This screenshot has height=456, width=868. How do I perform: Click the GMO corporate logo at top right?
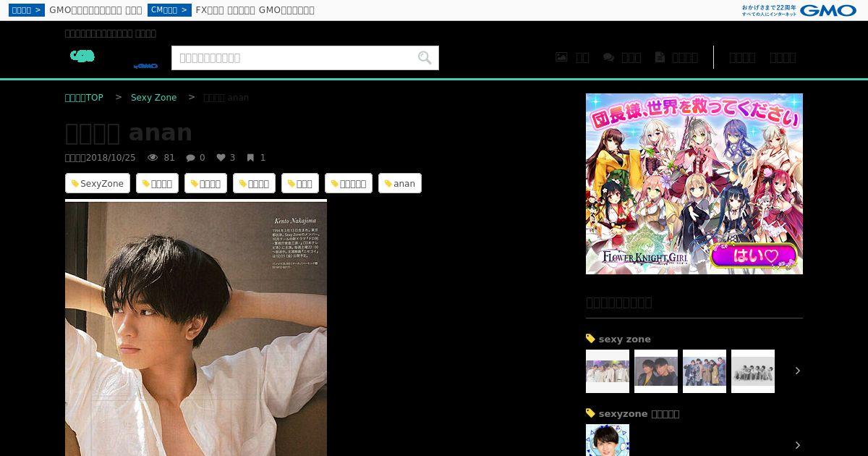[x=828, y=10]
